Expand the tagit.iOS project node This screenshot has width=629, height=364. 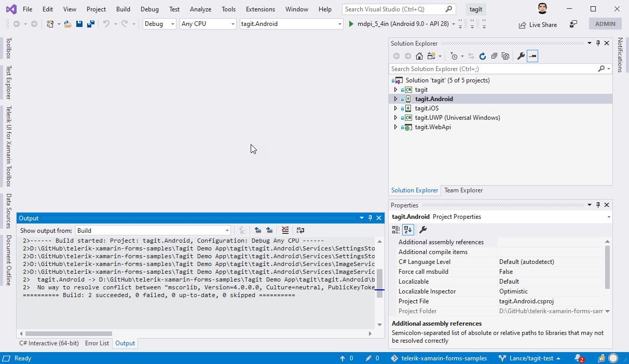(x=395, y=108)
